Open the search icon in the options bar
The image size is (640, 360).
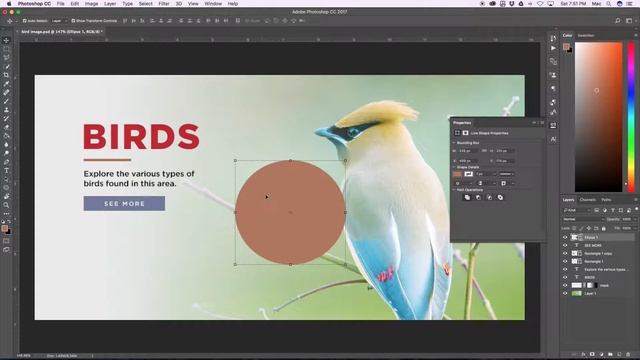618,20
